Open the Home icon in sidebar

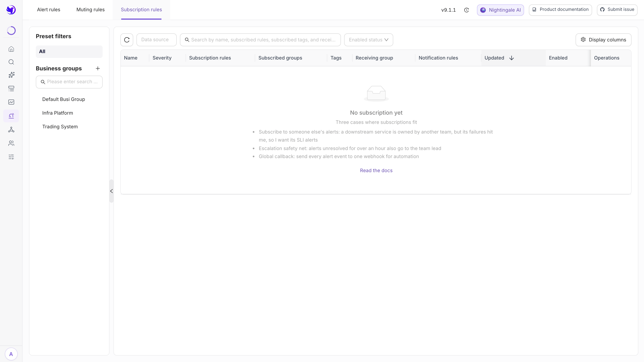tap(11, 49)
